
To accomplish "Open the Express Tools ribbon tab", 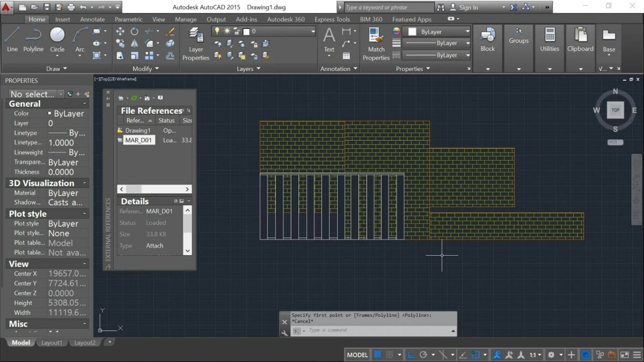I will [332, 19].
